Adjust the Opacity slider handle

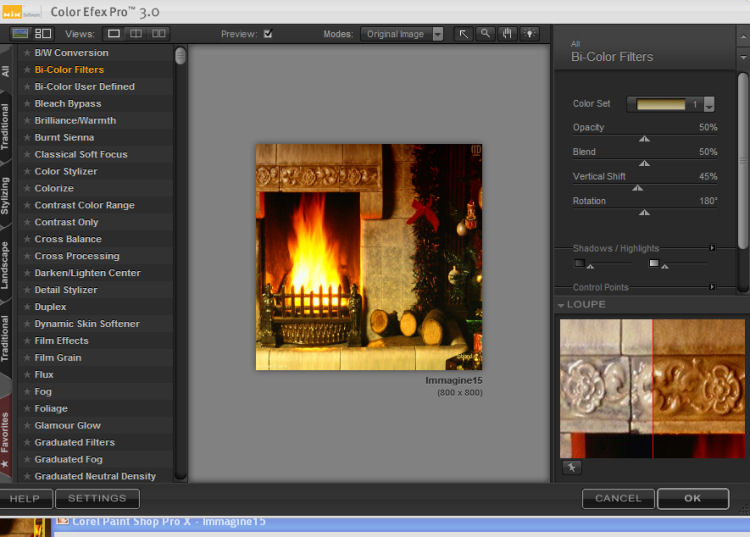click(644, 139)
